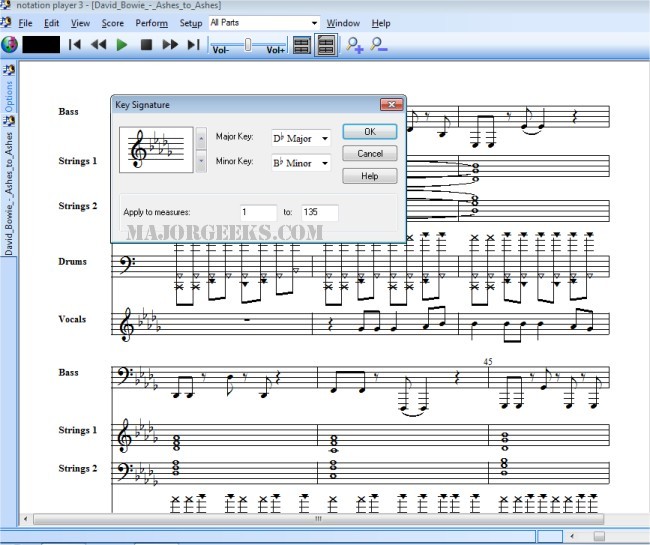
Task: Click the colorful globe icon in toolbar
Action: (10, 44)
